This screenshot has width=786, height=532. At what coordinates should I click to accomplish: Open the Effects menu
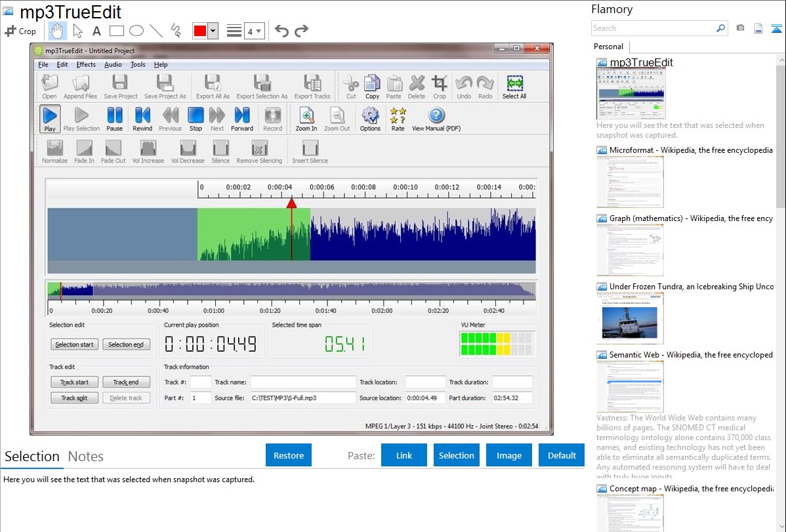[x=86, y=65]
